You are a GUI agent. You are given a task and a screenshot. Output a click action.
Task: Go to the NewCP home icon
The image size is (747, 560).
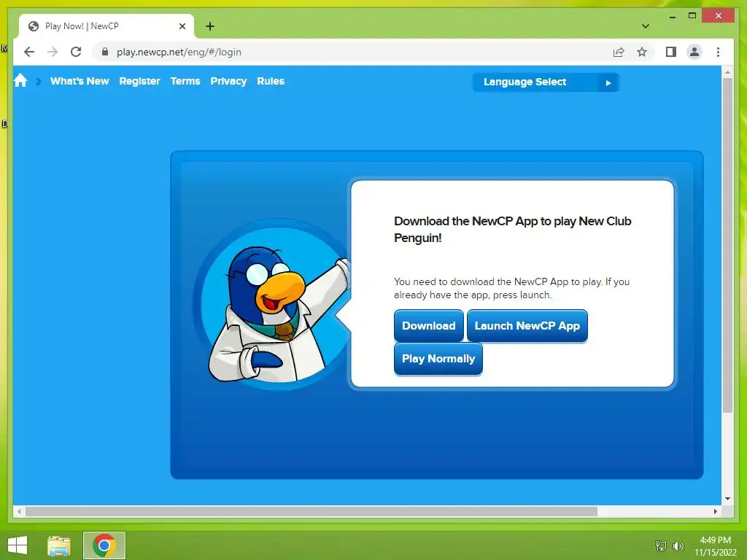[x=20, y=80]
